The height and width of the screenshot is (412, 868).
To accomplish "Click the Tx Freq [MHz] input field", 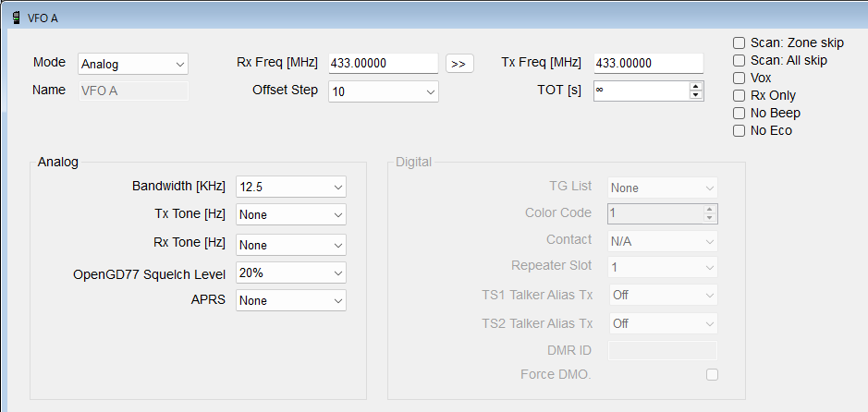I will [x=648, y=63].
